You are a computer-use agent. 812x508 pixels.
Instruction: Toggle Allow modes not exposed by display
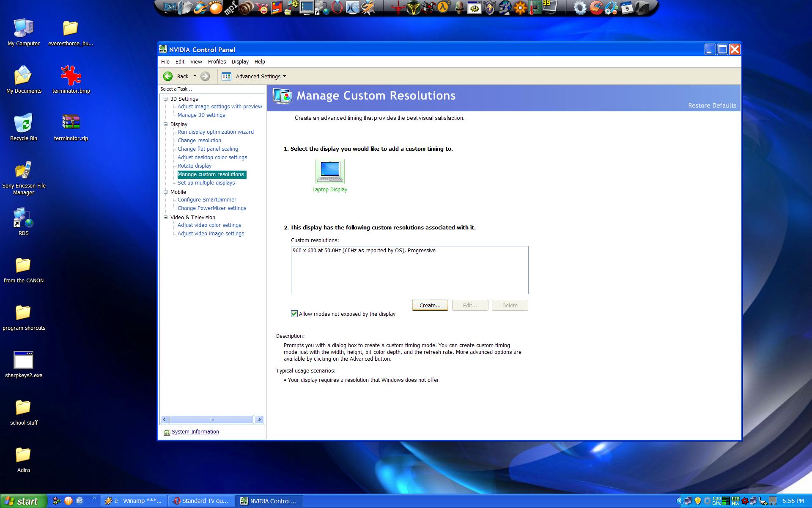(x=294, y=314)
